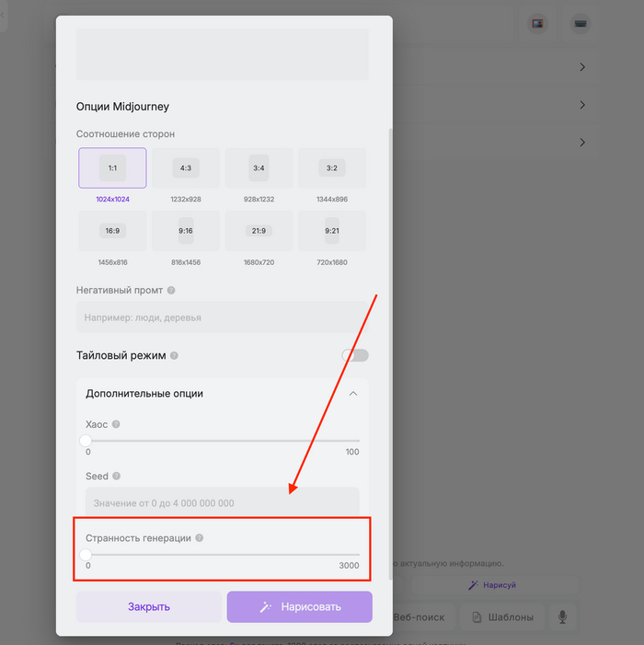Click the microphone icon button
The width and height of the screenshot is (644, 645).
click(x=561, y=617)
